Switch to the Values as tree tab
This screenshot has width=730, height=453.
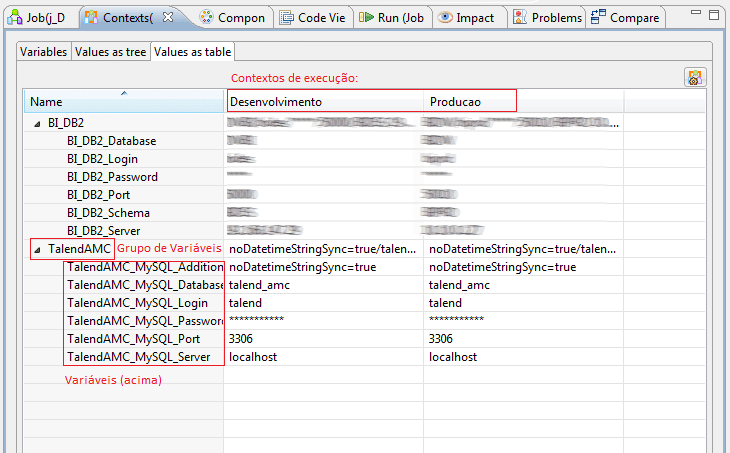tap(110, 52)
